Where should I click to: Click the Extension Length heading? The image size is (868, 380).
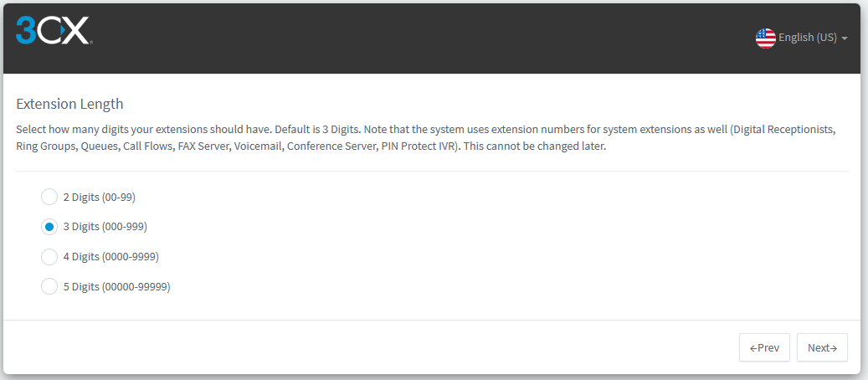(69, 104)
